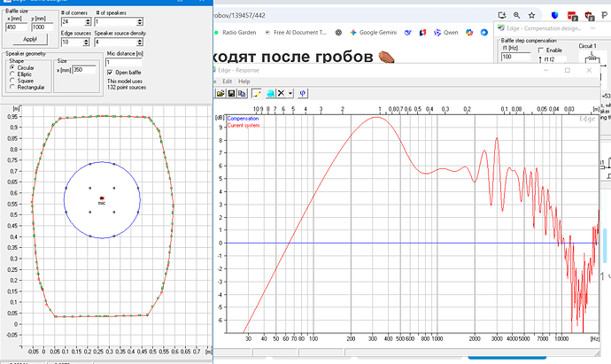This screenshot has height=364, width=611.
Task: Click the baffle y [mm] input field
Action: [42, 27]
